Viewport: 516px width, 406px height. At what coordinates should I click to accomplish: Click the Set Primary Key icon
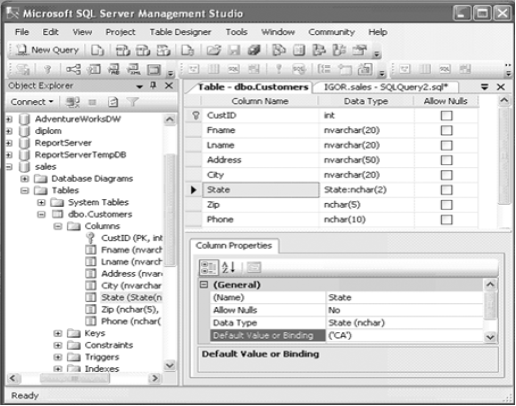coord(48,70)
